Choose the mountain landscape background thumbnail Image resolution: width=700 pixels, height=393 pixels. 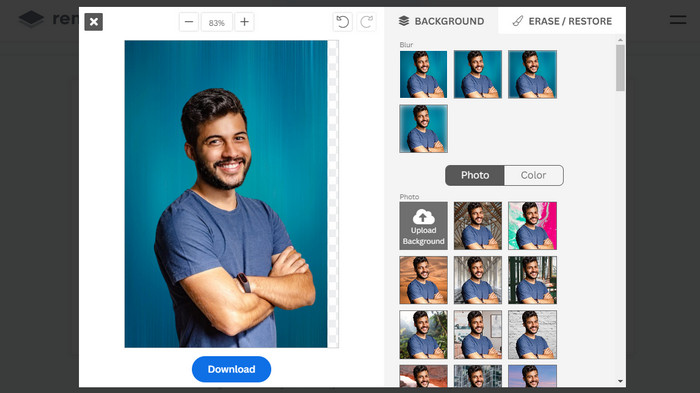pyautogui.click(x=423, y=334)
